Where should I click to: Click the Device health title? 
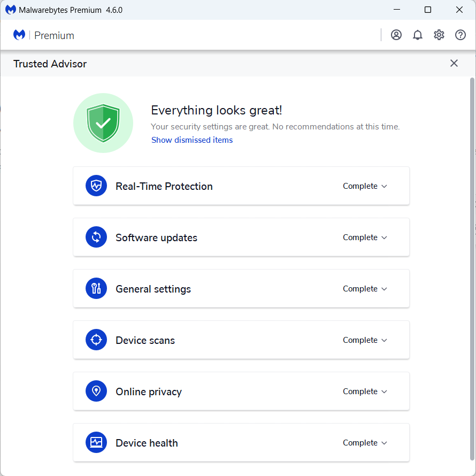coord(147,443)
